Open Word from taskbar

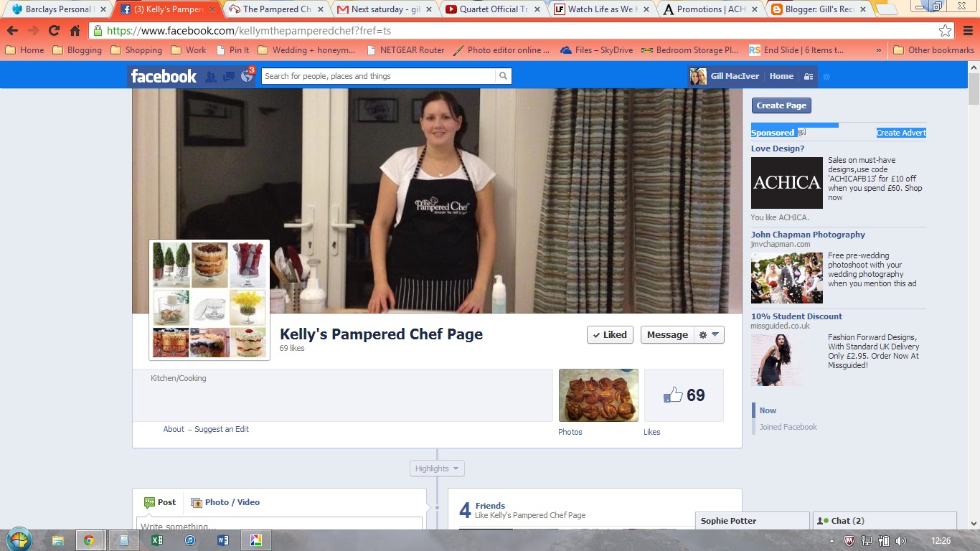click(x=222, y=540)
